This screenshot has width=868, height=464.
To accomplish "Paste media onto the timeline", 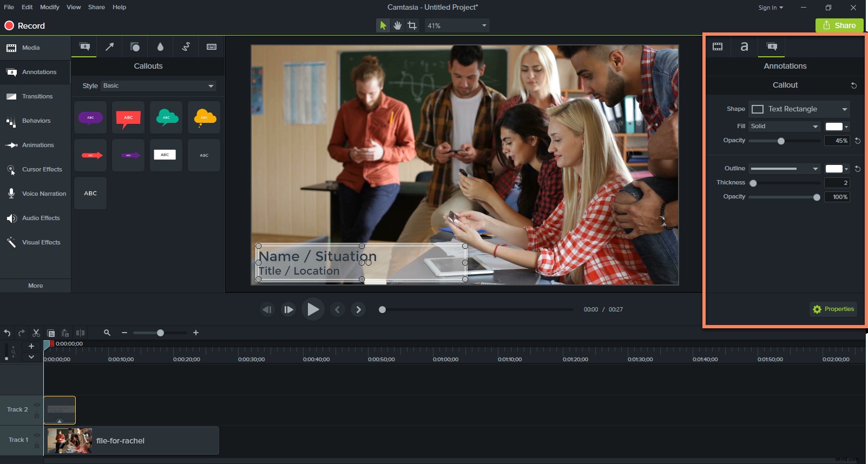I will 65,333.
